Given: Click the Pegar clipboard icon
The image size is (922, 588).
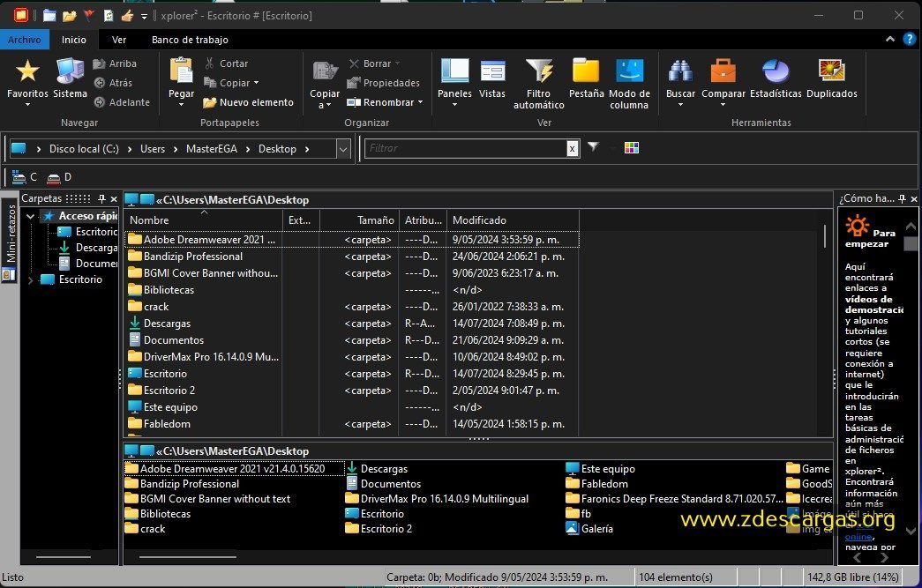Looking at the screenshot, I should point(181,81).
